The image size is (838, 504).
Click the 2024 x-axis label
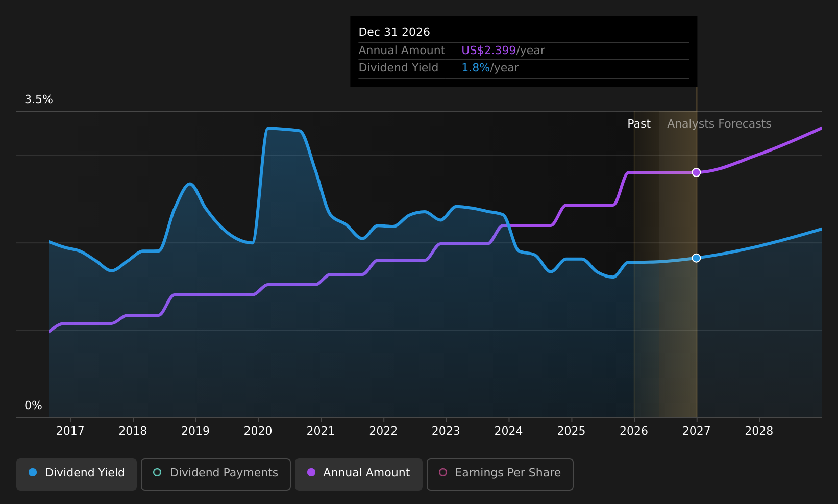(509, 431)
